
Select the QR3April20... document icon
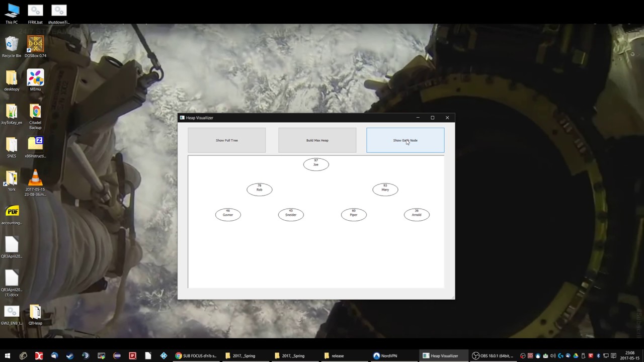point(12,247)
